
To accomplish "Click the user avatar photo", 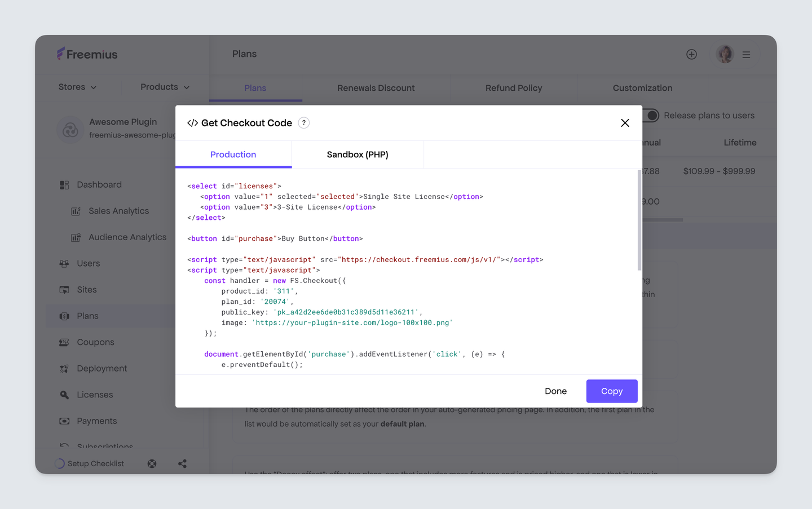I will [725, 54].
